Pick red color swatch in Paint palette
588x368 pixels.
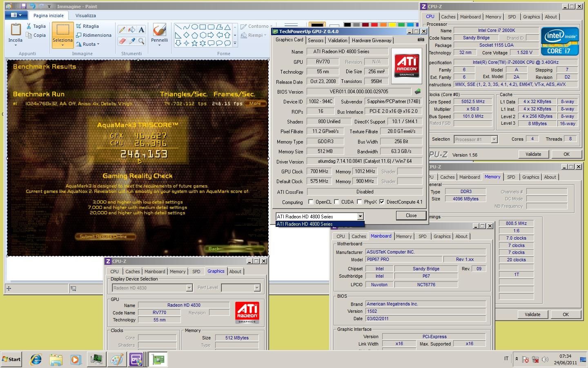[374, 25]
